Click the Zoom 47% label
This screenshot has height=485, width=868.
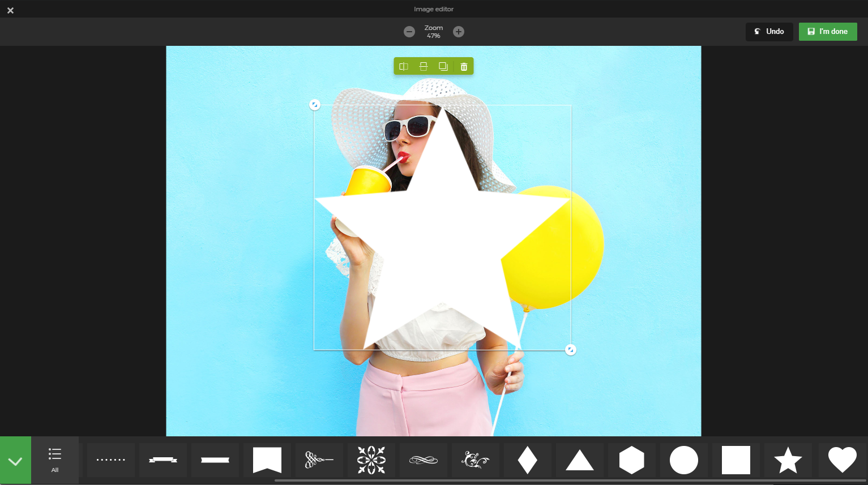click(x=434, y=32)
